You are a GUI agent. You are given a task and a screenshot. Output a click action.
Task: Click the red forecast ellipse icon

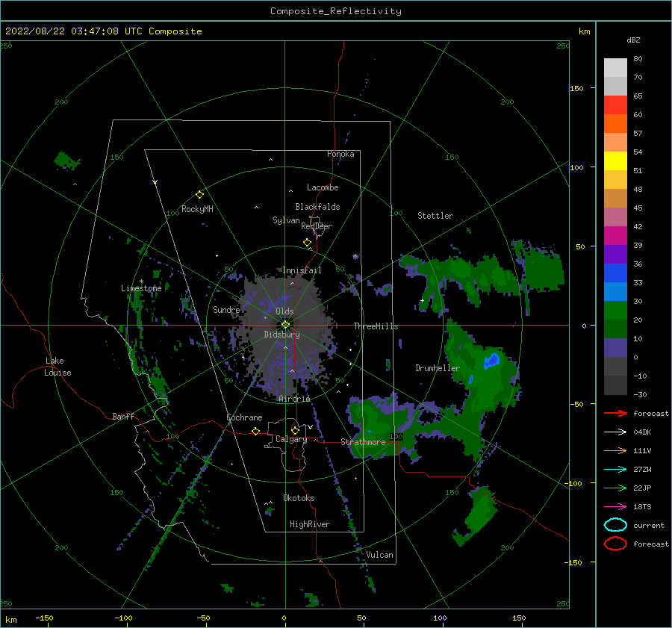(615, 544)
